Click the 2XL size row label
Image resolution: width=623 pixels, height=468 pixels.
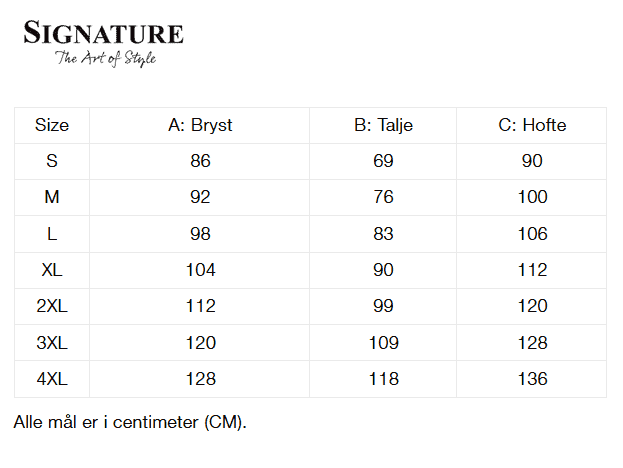[52, 306]
